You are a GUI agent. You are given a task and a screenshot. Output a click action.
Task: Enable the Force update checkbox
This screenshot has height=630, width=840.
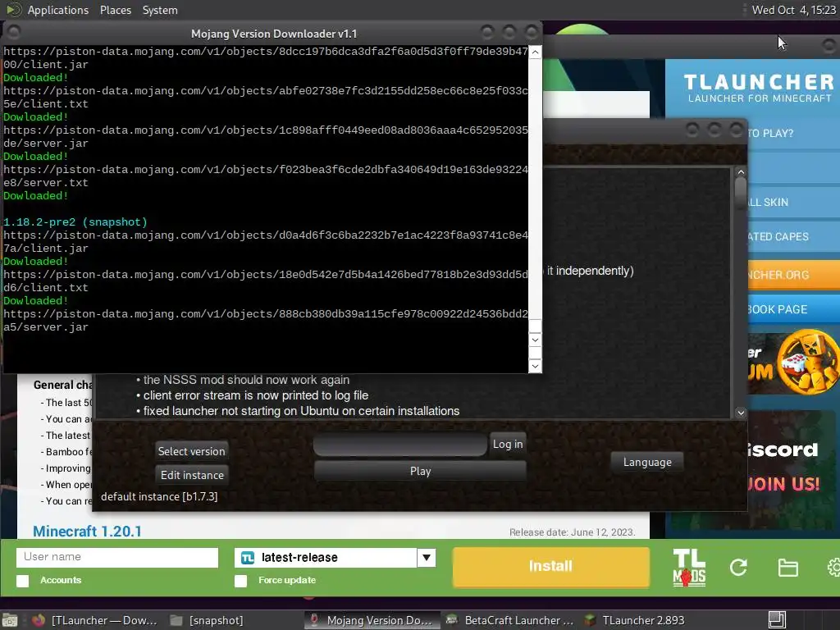(240, 581)
